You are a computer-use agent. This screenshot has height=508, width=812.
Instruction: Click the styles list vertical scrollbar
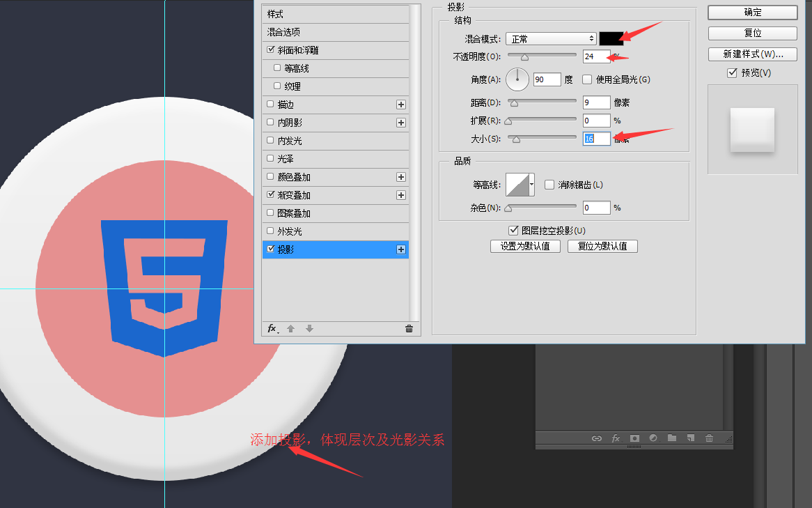point(414,163)
